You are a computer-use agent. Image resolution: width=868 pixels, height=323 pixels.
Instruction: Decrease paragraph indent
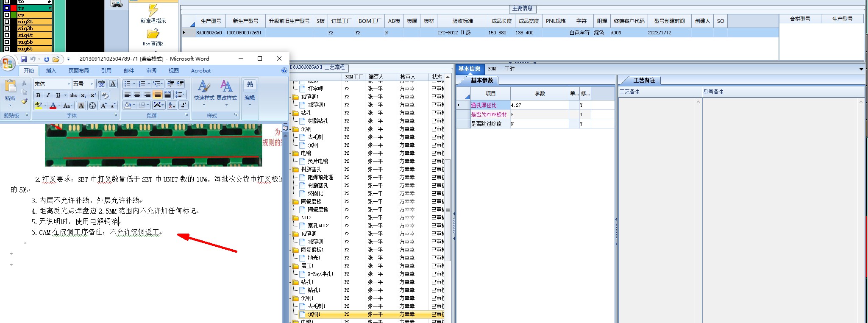coord(171,84)
